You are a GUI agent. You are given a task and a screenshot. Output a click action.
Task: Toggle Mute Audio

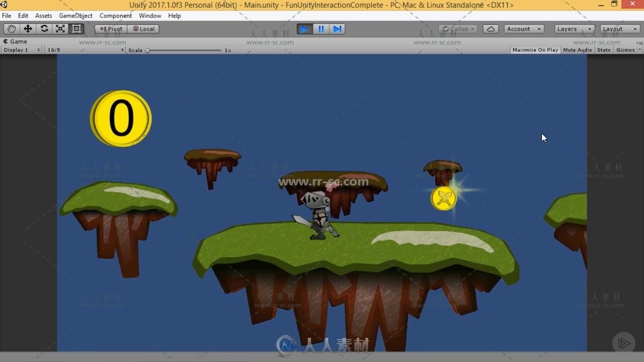coord(578,50)
